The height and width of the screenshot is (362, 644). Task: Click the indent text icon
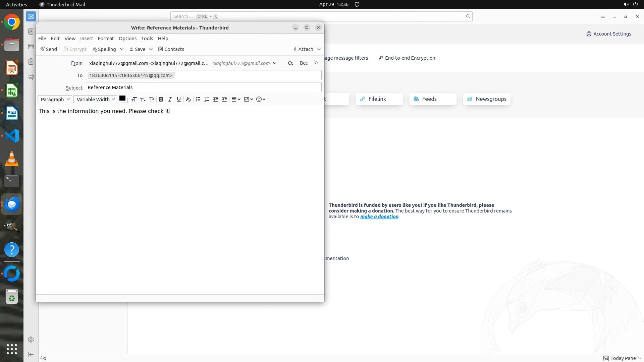[x=224, y=99]
